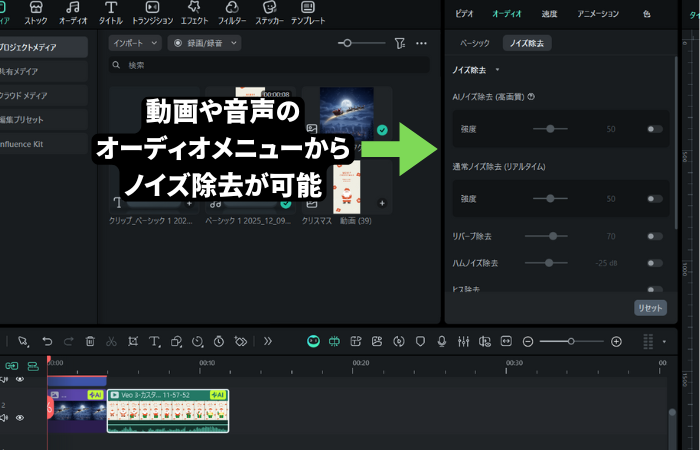This screenshot has width=700, height=450.
Task: Click the microphone voiceover icon
Action: point(442,342)
